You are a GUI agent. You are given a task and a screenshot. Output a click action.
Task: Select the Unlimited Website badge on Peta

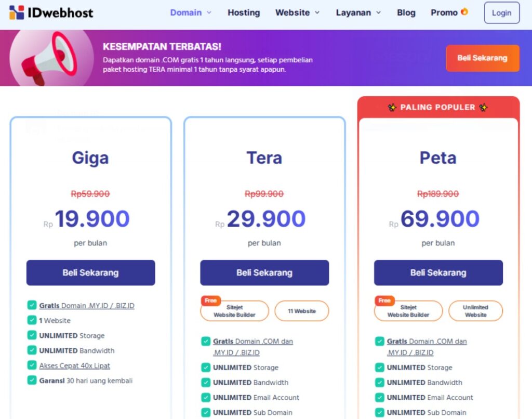point(476,310)
